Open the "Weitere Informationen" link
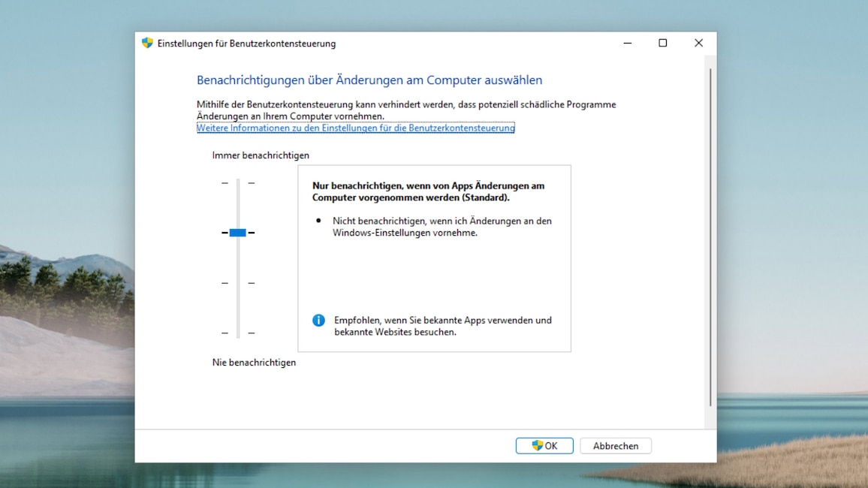The height and width of the screenshot is (488, 868). 355,128
